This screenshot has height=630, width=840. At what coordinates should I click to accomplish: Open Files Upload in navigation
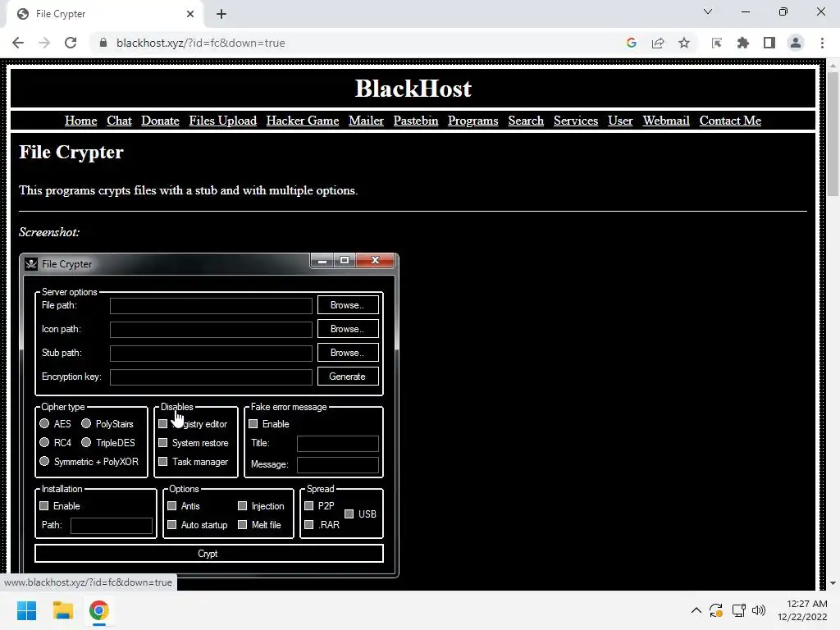tap(223, 121)
